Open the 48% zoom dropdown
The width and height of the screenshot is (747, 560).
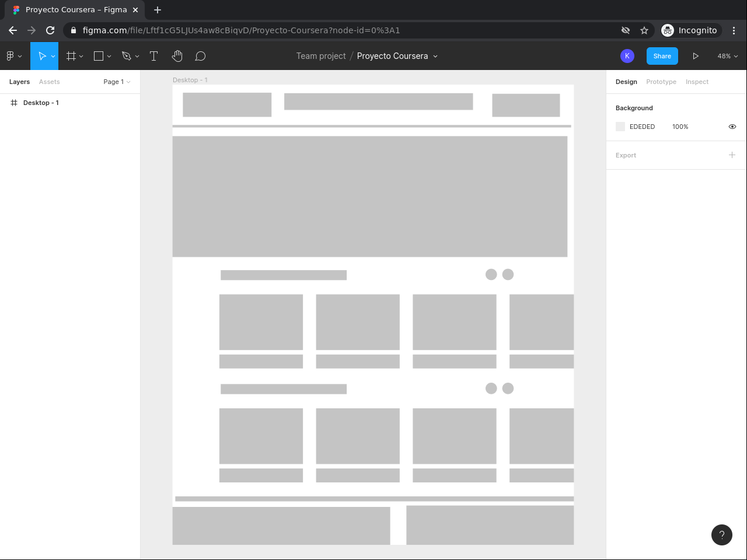pos(728,56)
